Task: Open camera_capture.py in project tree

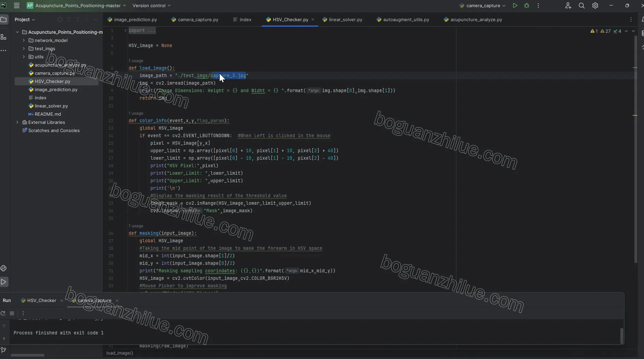Action: coord(52,73)
